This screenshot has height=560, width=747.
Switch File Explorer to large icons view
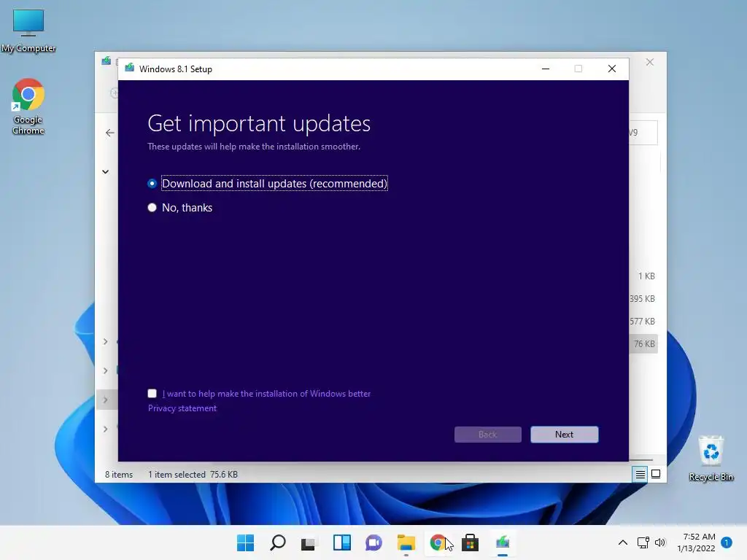click(656, 474)
